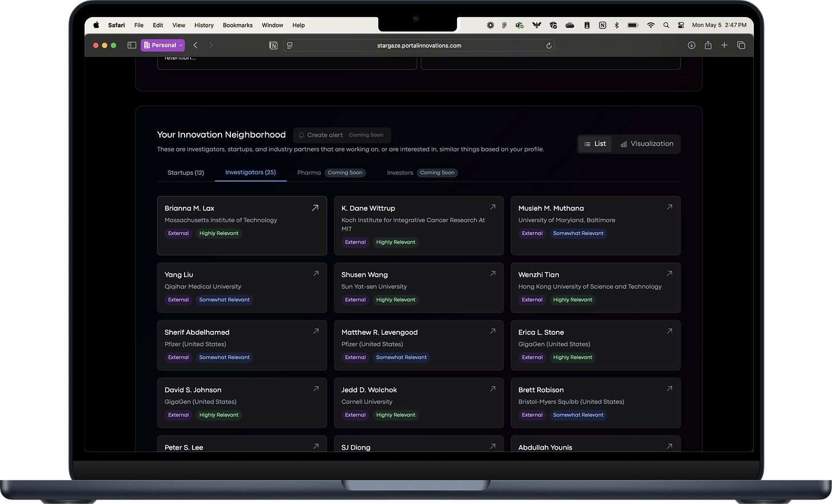Open Brianna M. Lax profile arrow icon
Image resolution: width=832 pixels, height=504 pixels.
click(315, 208)
